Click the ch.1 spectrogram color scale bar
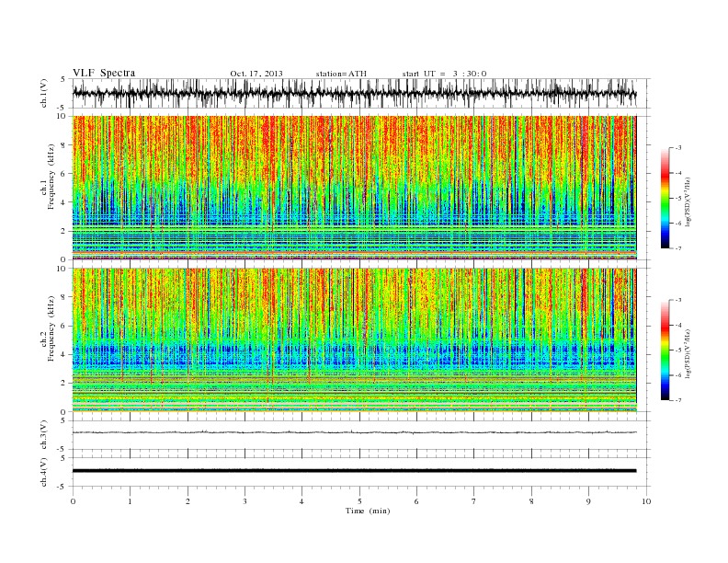 [665, 198]
